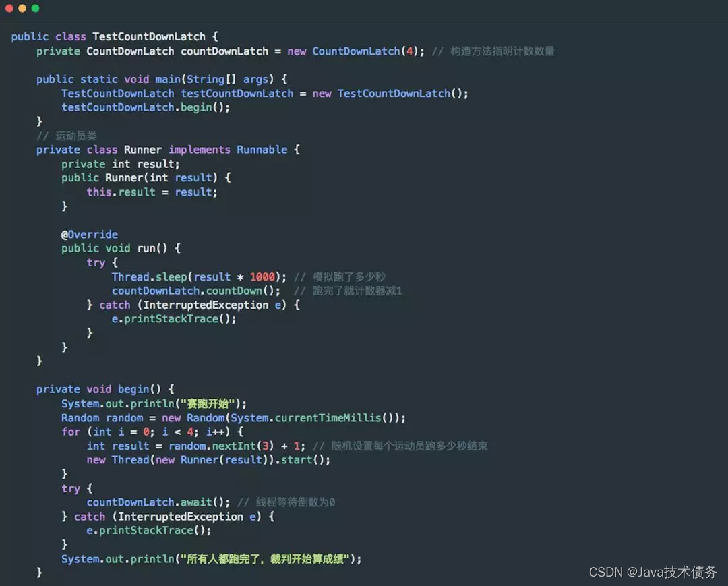Click the 'private void begin() {' method declaration
Viewport: 728px width, 586px height.
tap(105, 390)
